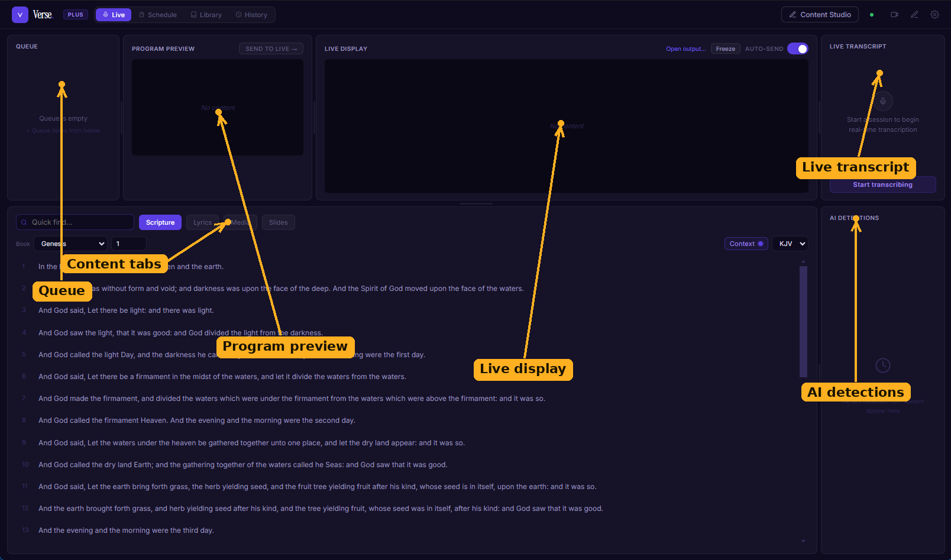Viewport: 951px width, 560px height.
Task: Open the Schedule tab
Action: tap(158, 15)
